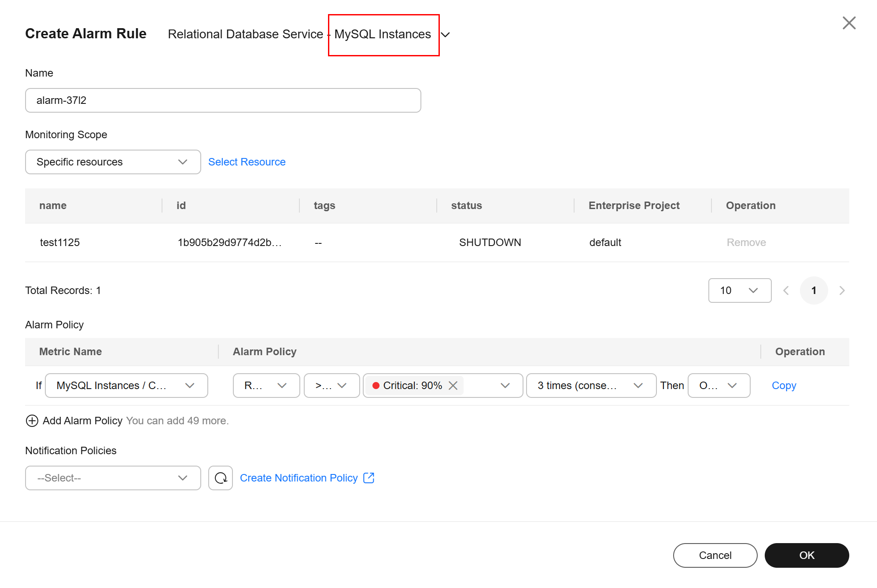Click the Enterprise Project column header
The height and width of the screenshot is (588, 877).
pos(634,206)
